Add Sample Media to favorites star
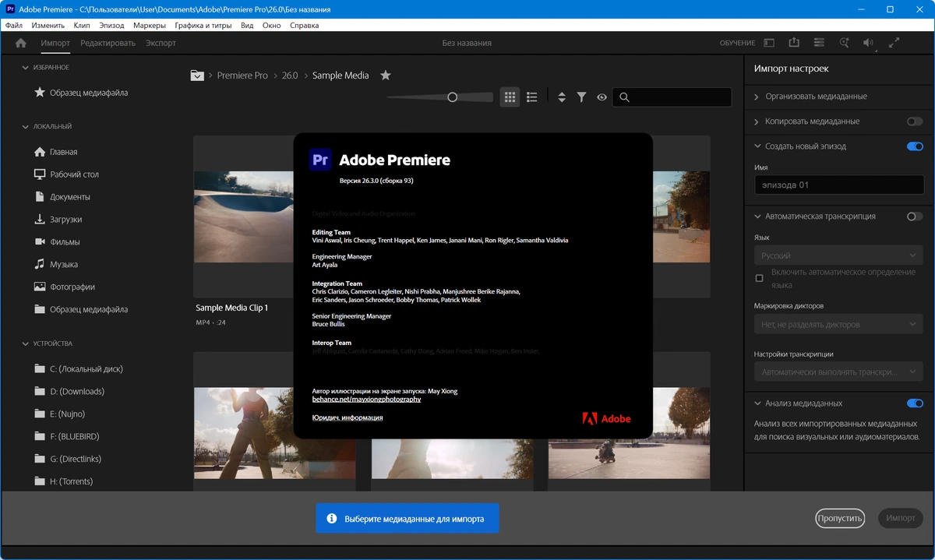The width and height of the screenshot is (935, 560). (x=385, y=76)
